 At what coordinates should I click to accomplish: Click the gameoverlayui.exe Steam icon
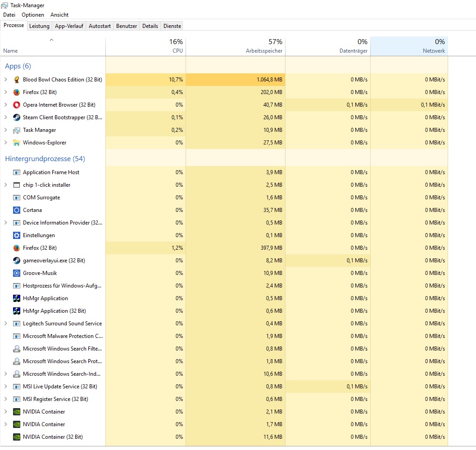tap(17, 261)
